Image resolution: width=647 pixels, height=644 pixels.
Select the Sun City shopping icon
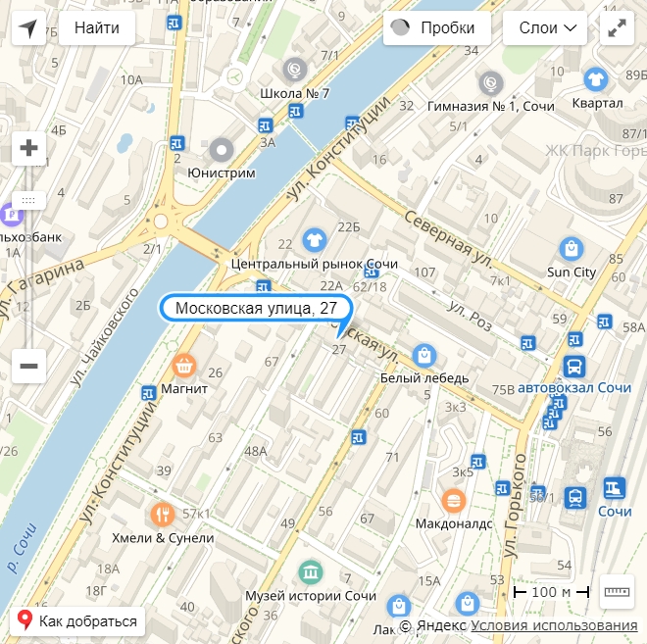572,249
